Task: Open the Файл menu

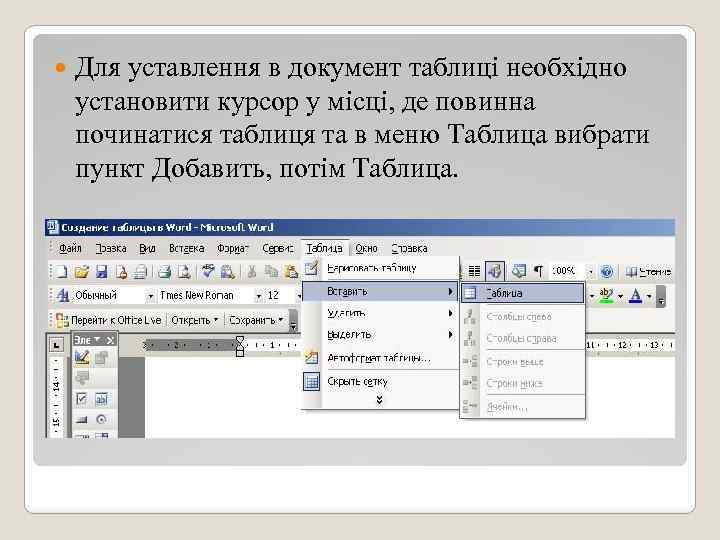Action: pos(70,248)
